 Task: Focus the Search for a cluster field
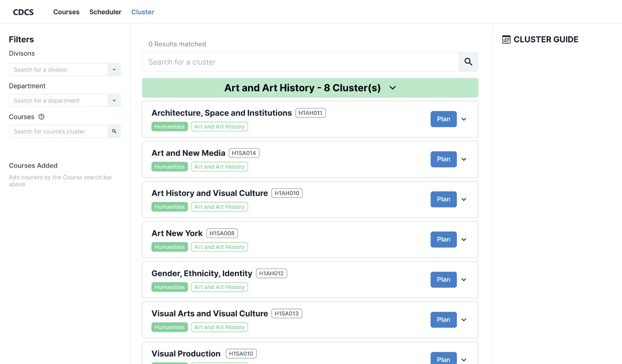[300, 62]
